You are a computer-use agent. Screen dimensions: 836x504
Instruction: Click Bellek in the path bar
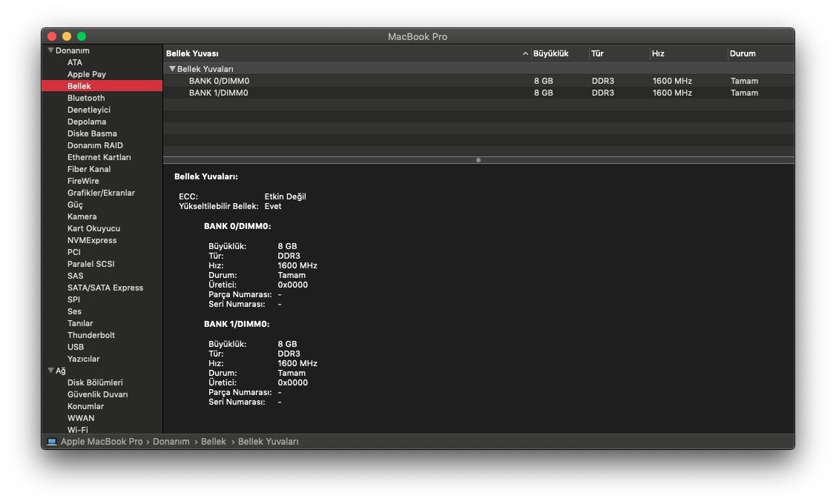214,442
